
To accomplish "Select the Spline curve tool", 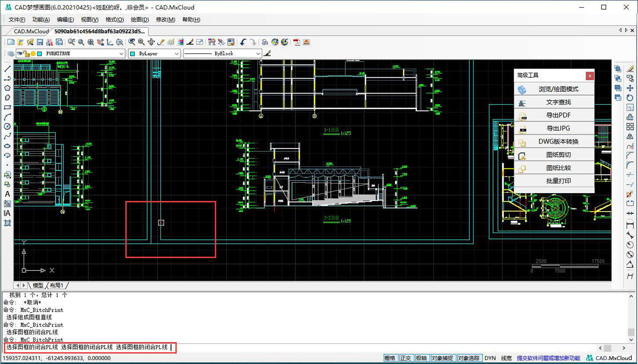I will pyautogui.click(x=7, y=136).
